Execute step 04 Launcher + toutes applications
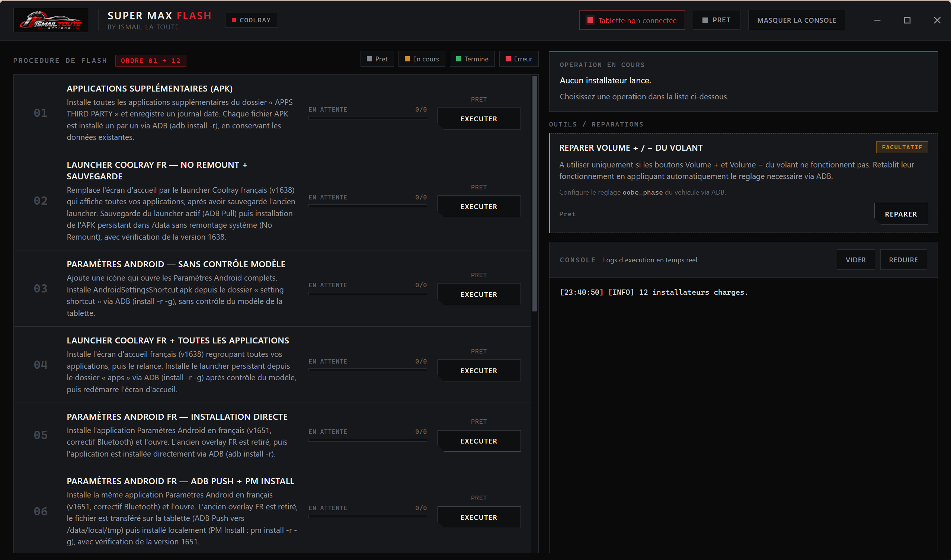Image resolution: width=951 pixels, height=560 pixels. click(479, 371)
